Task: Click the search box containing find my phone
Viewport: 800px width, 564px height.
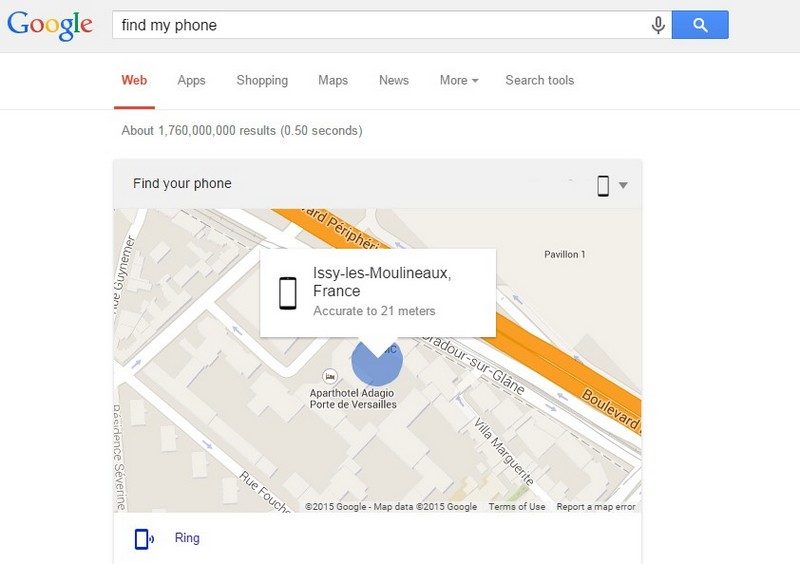Action: coord(380,25)
